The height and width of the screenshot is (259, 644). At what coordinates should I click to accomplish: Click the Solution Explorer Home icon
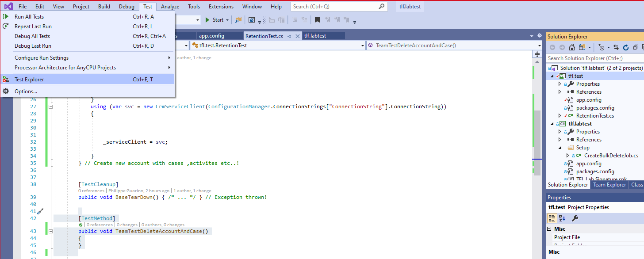(x=572, y=47)
